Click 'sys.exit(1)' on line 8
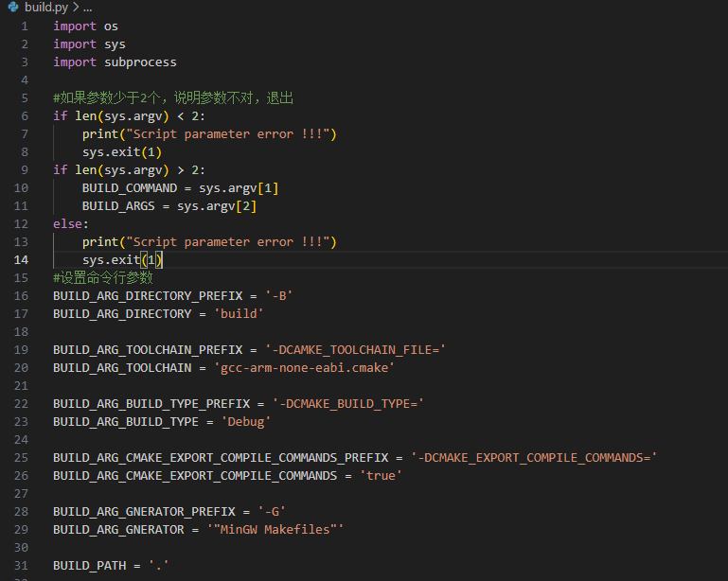The width and height of the screenshot is (728, 581). pos(122,152)
